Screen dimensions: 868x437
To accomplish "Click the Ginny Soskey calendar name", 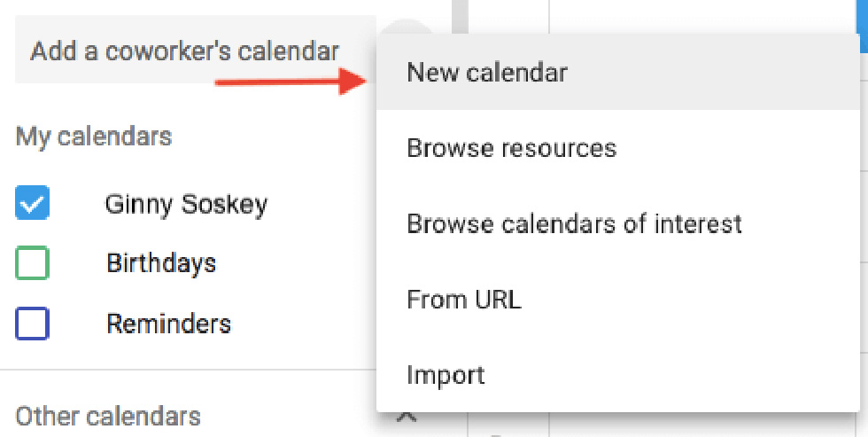I will click(x=186, y=205).
